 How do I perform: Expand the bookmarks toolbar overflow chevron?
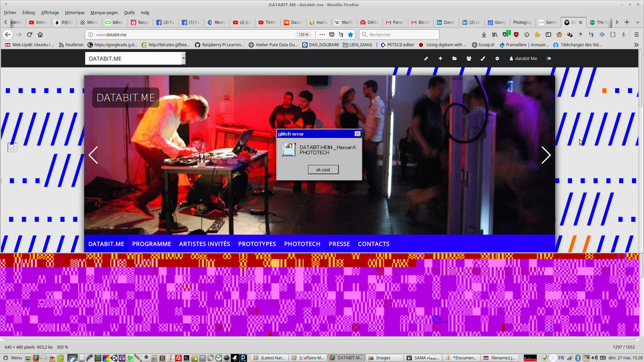(636, 45)
